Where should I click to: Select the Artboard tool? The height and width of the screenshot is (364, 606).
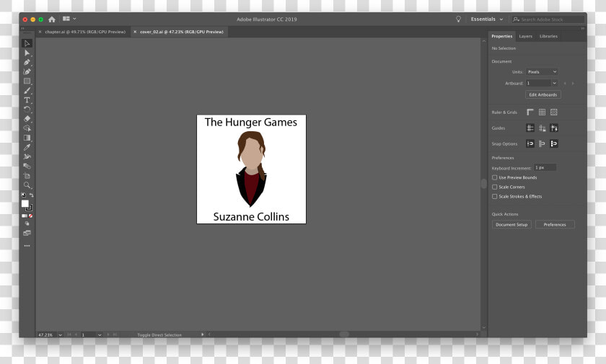[x=27, y=176]
